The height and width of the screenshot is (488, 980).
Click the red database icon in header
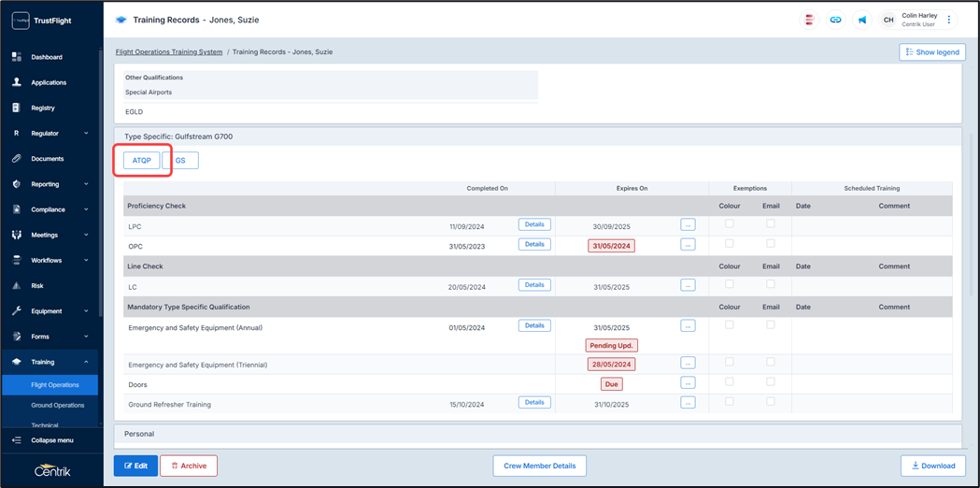click(809, 20)
